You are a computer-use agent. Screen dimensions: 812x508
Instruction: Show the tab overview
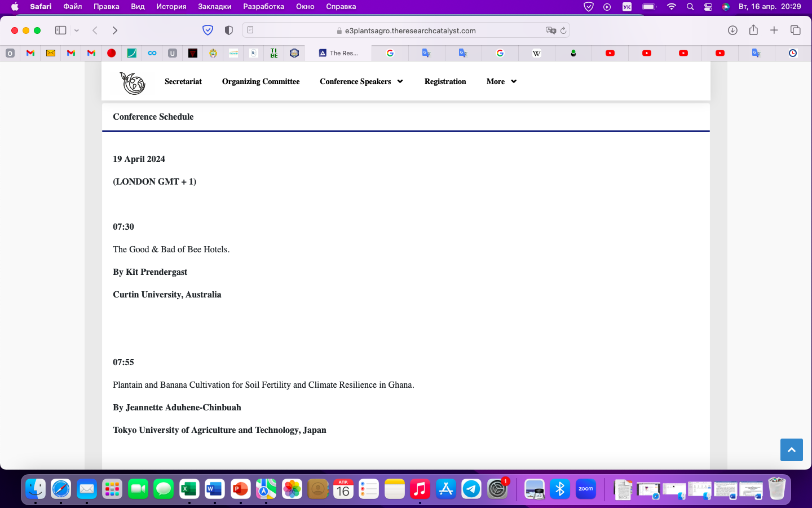click(796, 30)
